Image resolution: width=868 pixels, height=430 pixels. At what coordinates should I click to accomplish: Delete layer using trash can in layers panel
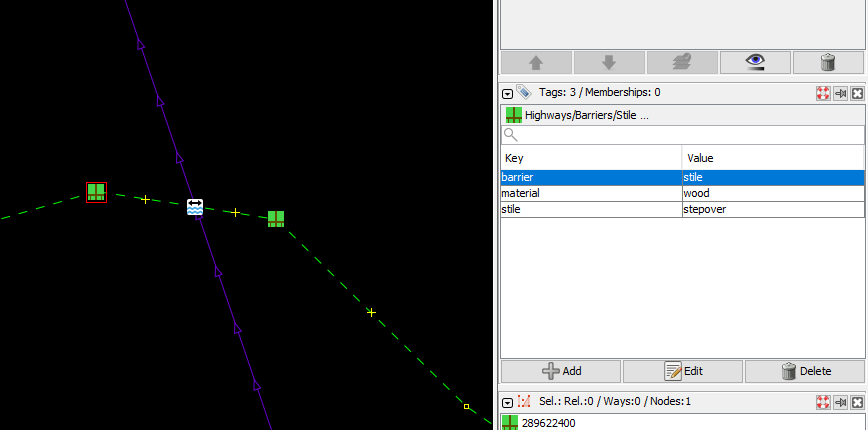click(x=828, y=63)
